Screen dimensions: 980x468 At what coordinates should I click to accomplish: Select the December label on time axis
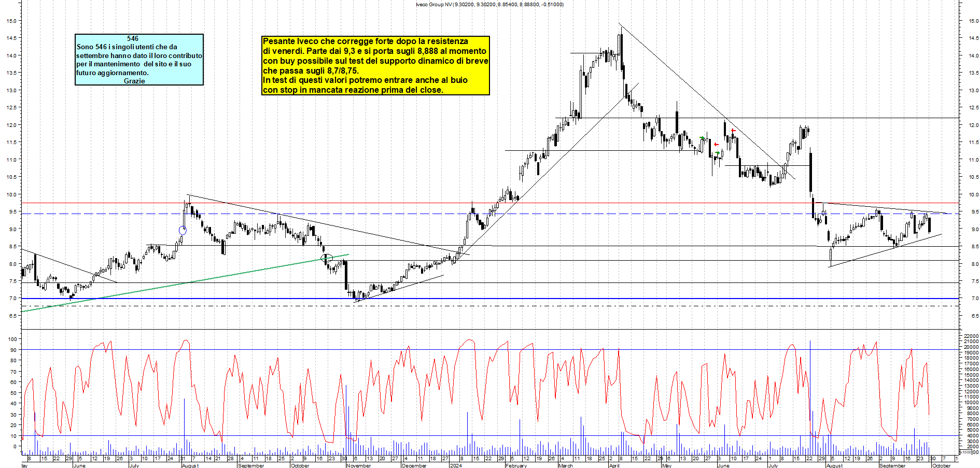[x=414, y=465]
